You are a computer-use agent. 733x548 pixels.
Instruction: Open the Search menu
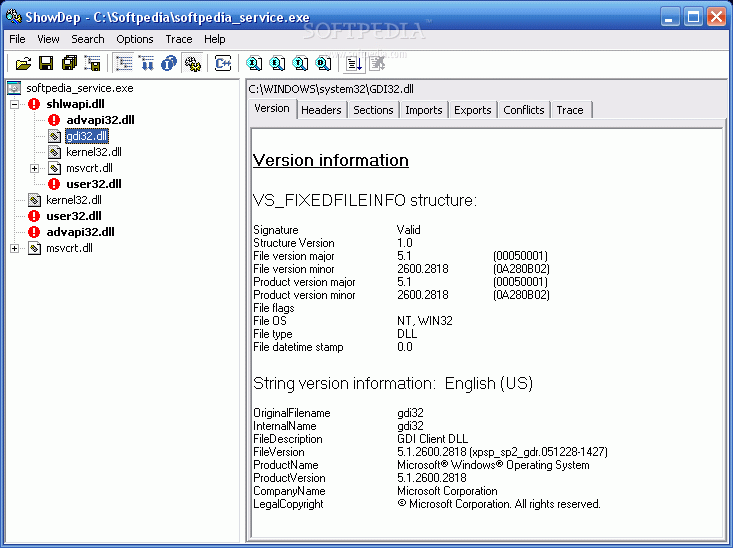click(87, 39)
